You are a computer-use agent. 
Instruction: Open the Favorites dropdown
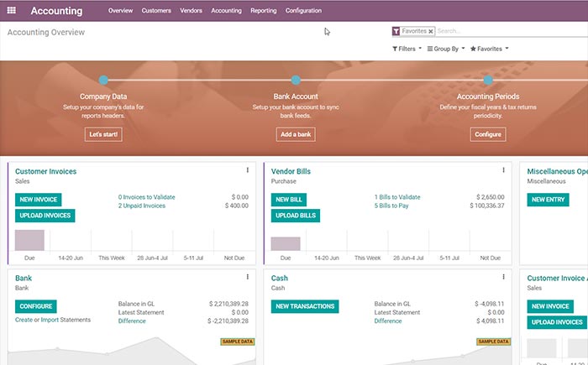pyautogui.click(x=490, y=49)
